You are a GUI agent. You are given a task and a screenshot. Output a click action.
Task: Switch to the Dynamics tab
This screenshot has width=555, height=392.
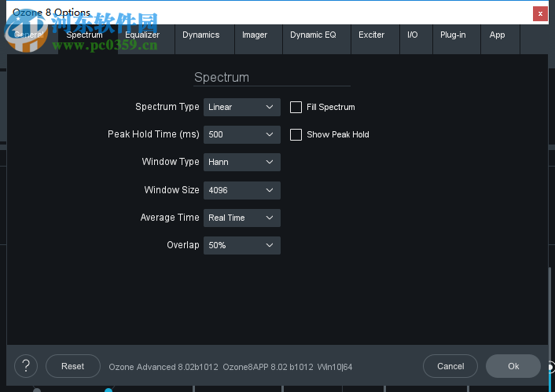(204, 39)
